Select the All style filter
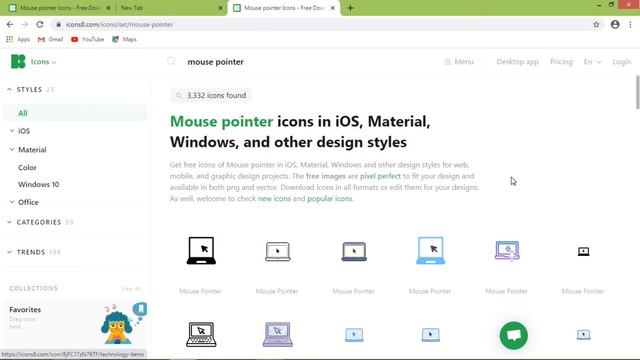Viewport: 640px width, 360px height. click(x=75, y=113)
